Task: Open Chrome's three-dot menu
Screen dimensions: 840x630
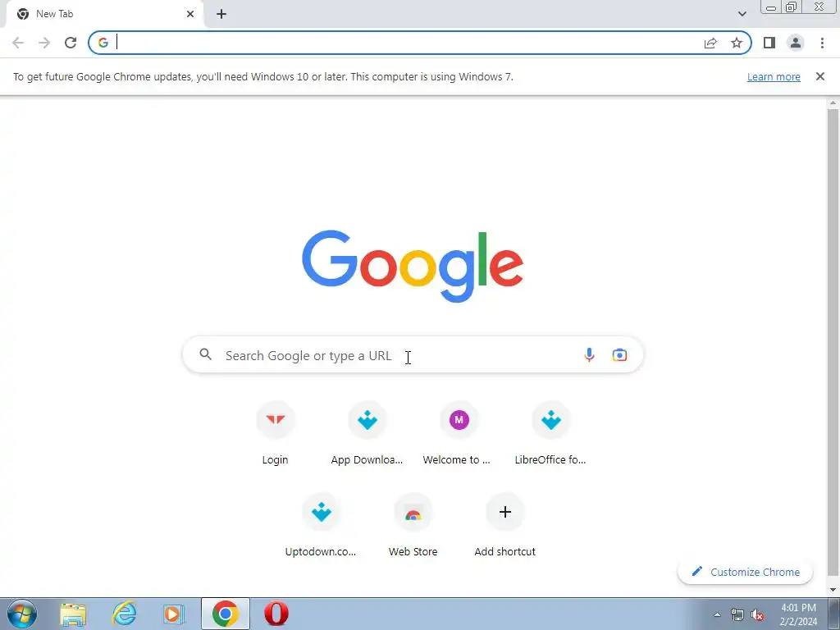Action: (x=822, y=43)
